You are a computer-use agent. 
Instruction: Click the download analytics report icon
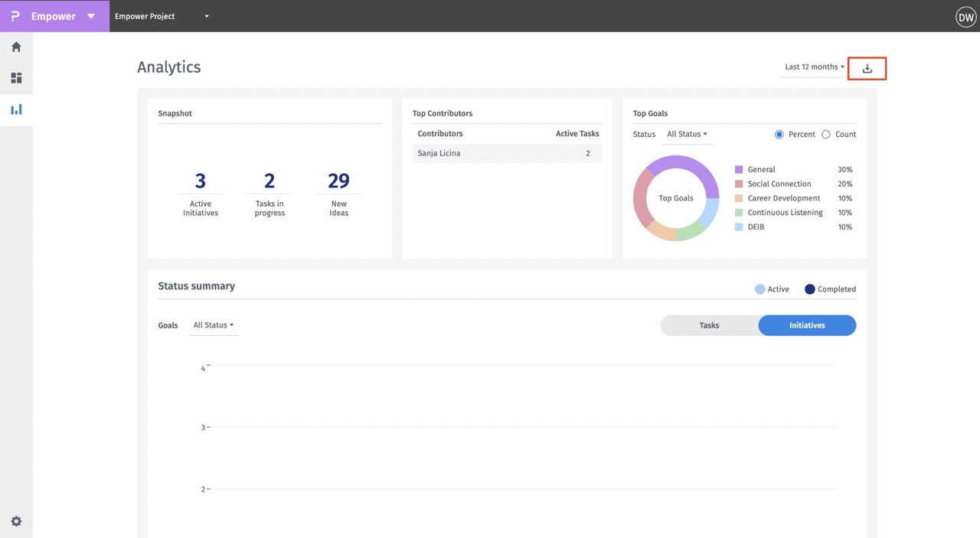[867, 68]
